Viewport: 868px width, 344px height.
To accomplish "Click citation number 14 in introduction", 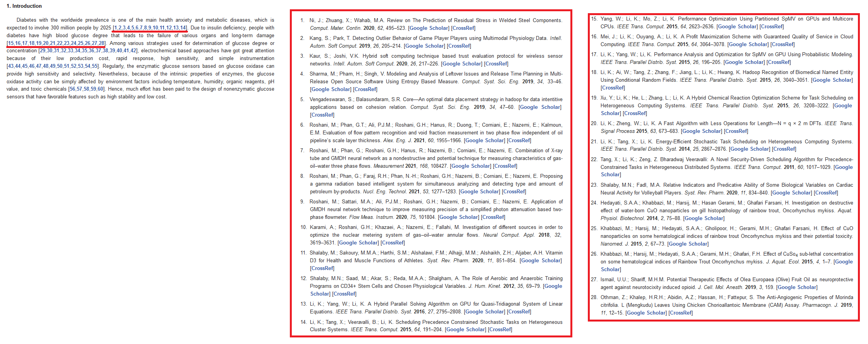I will pos(183,28).
